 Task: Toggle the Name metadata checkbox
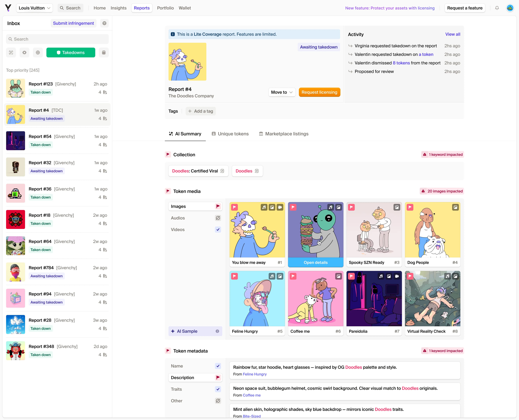pos(218,366)
